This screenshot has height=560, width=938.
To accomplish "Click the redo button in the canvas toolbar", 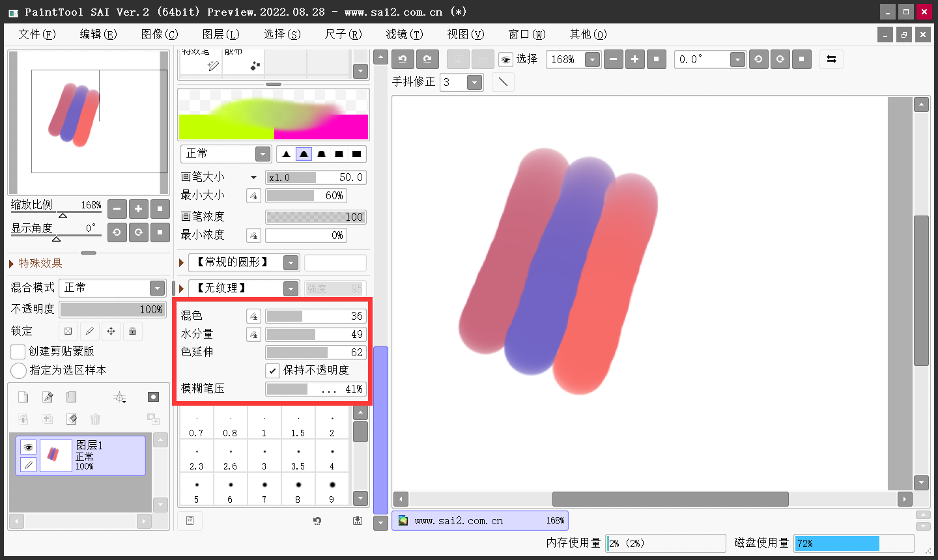I will (x=427, y=59).
